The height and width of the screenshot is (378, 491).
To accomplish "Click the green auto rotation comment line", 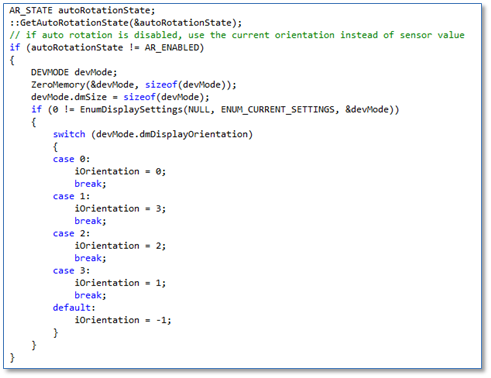I will pos(237,35).
